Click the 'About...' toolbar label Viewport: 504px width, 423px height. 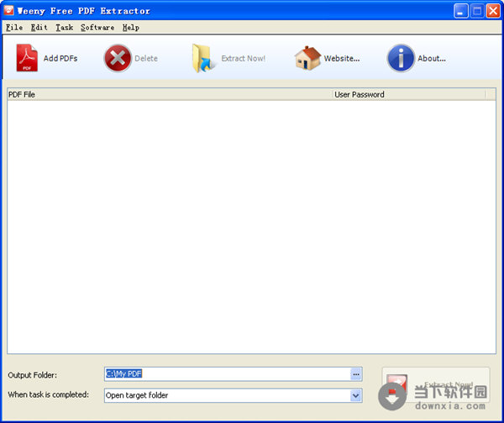coord(432,58)
